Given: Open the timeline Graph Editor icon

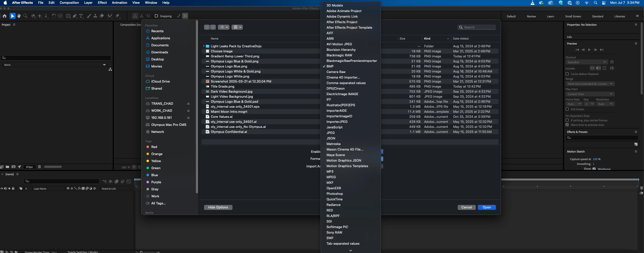Looking at the screenshot, I should tap(129, 182).
